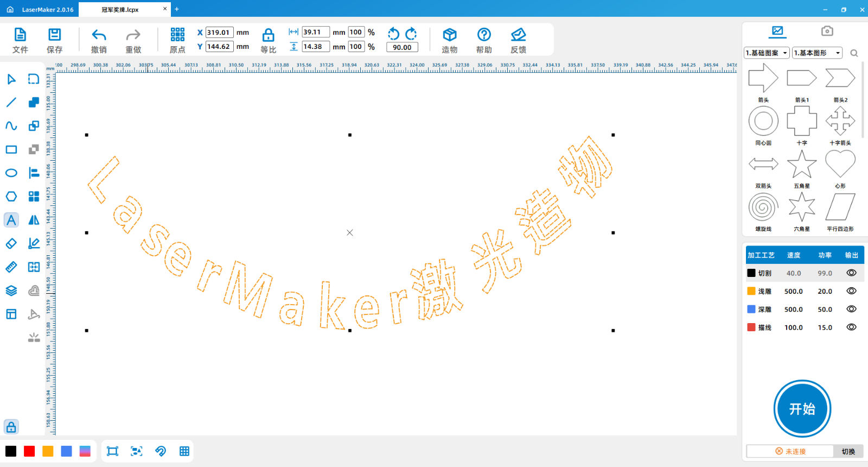Click the Undo (撤销) icon

pos(99,35)
